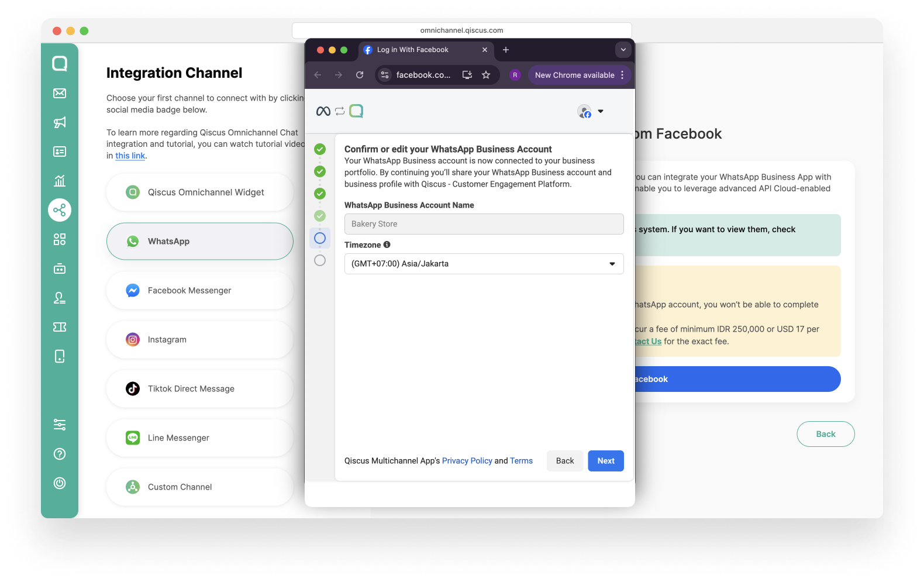Close the Log in With Facebook tab
Viewport: 924px width, 582px height.
pos(485,50)
